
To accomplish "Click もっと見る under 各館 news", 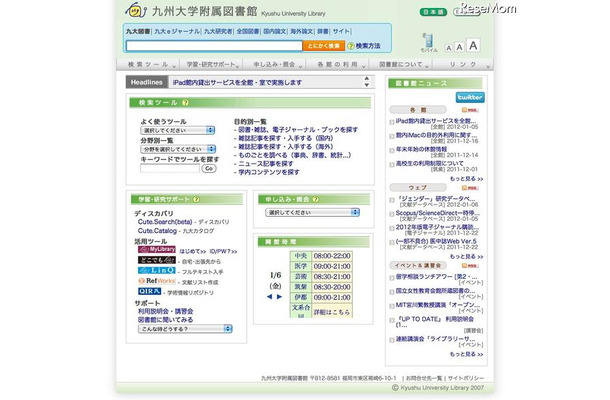I will (466, 179).
